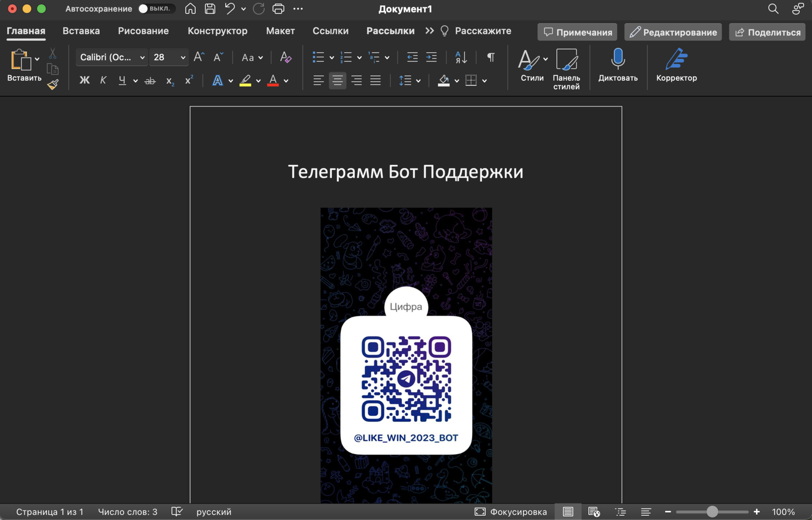Expand the borders dropdown arrow
812x520 pixels.
coord(484,81)
